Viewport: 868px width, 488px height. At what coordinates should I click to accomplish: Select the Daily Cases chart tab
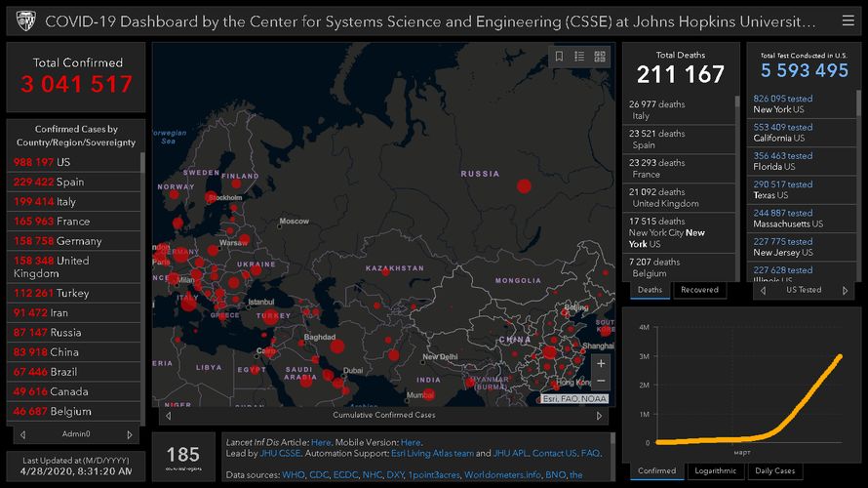pyautogui.click(x=775, y=470)
